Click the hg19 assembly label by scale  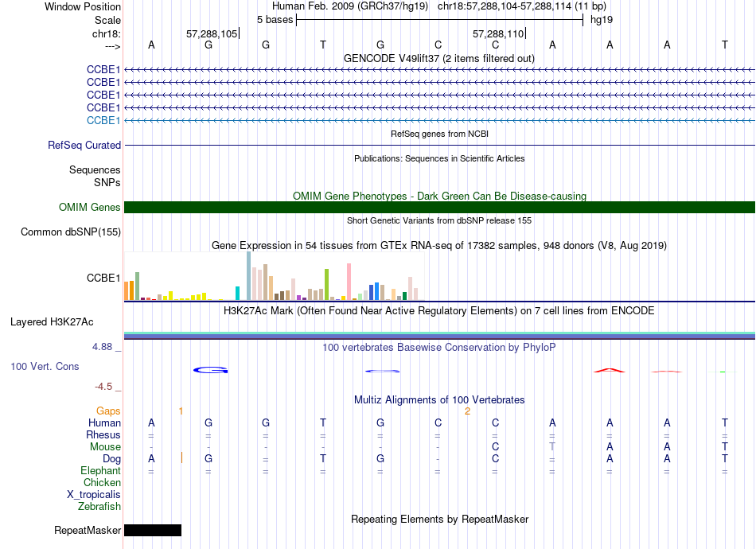[602, 20]
